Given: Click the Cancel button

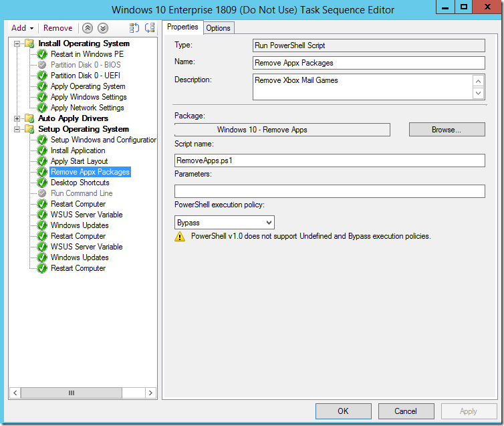Looking at the screenshot, I should click(x=406, y=411).
